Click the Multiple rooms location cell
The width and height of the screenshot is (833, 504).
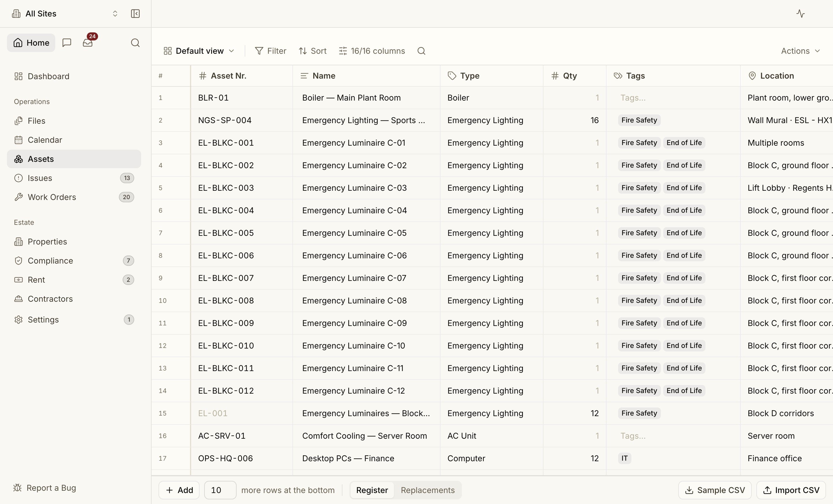[787, 143]
